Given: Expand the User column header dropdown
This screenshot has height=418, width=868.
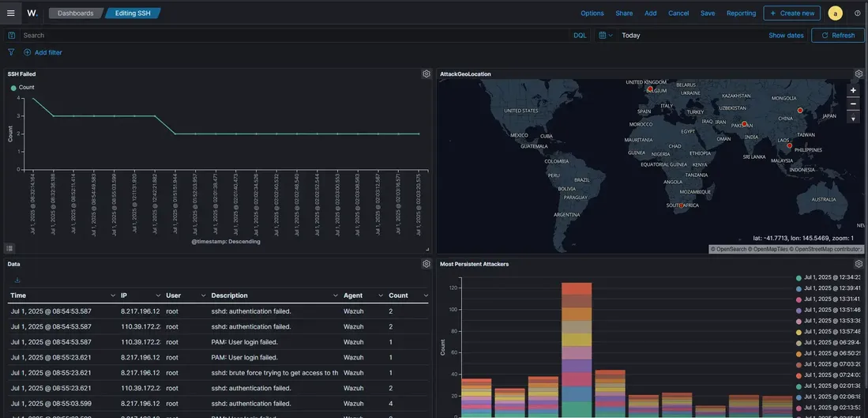Looking at the screenshot, I should [203, 296].
